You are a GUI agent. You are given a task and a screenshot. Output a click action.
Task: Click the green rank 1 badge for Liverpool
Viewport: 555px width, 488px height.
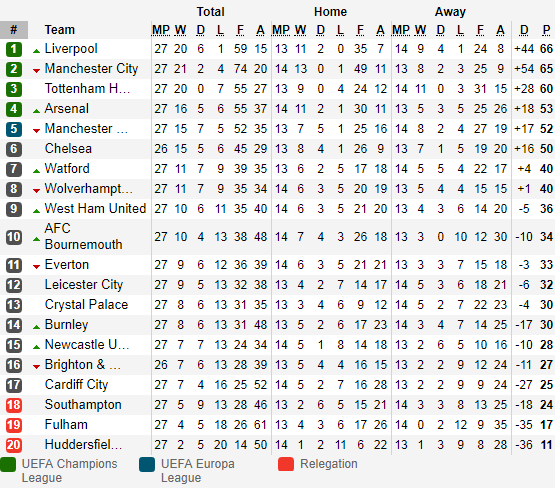[x=14, y=49]
